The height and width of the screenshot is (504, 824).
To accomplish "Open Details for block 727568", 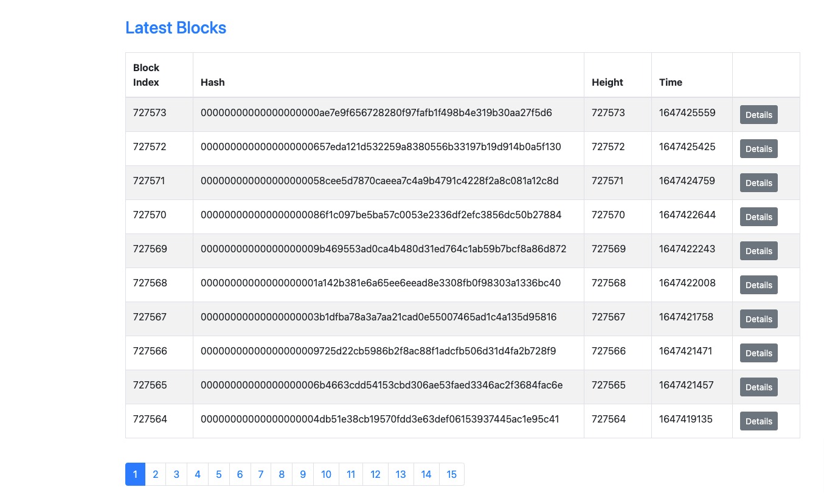I will [758, 285].
